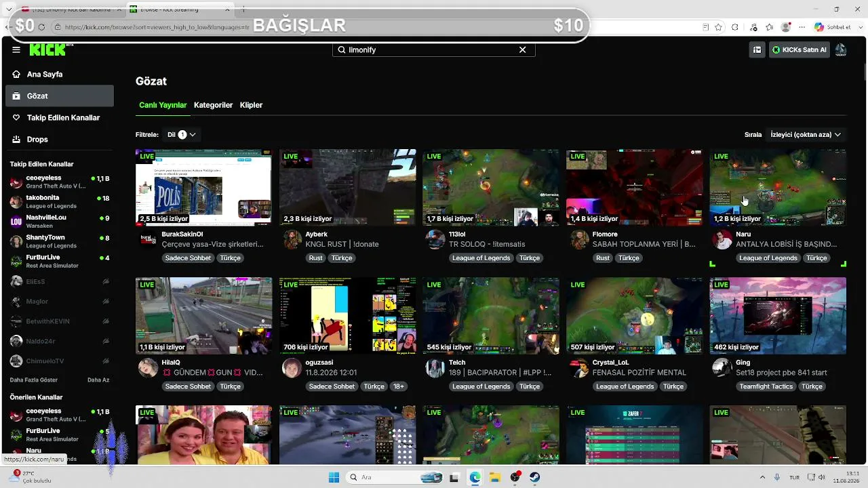This screenshot has height=488, width=868.
Task: Open the HilalQ channel avatar
Action: click(149, 368)
